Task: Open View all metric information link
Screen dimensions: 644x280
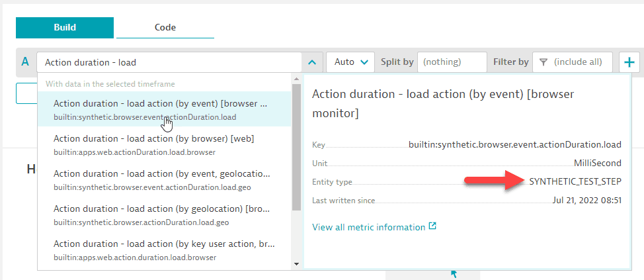Action: [x=368, y=227]
